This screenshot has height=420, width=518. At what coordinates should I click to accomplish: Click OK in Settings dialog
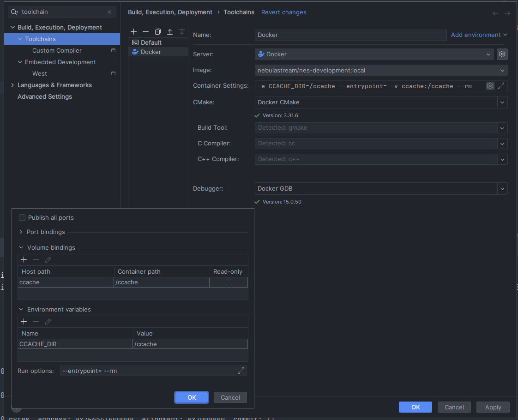(415, 407)
